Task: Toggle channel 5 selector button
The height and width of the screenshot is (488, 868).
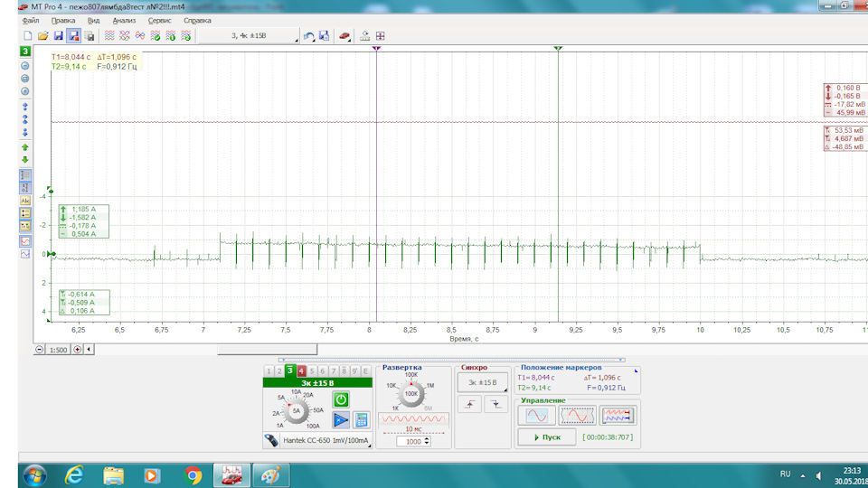Action: tap(312, 371)
